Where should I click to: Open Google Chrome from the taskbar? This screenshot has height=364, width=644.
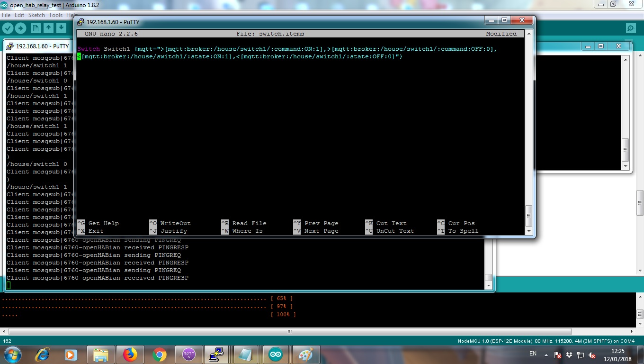point(159,355)
